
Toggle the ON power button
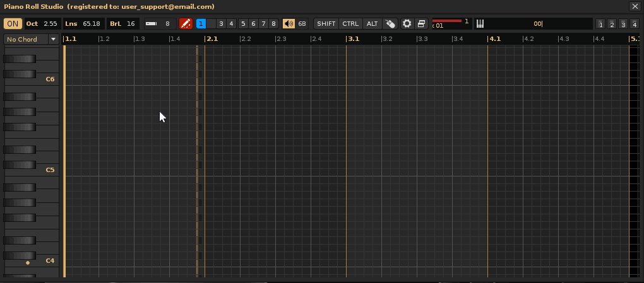[x=13, y=24]
